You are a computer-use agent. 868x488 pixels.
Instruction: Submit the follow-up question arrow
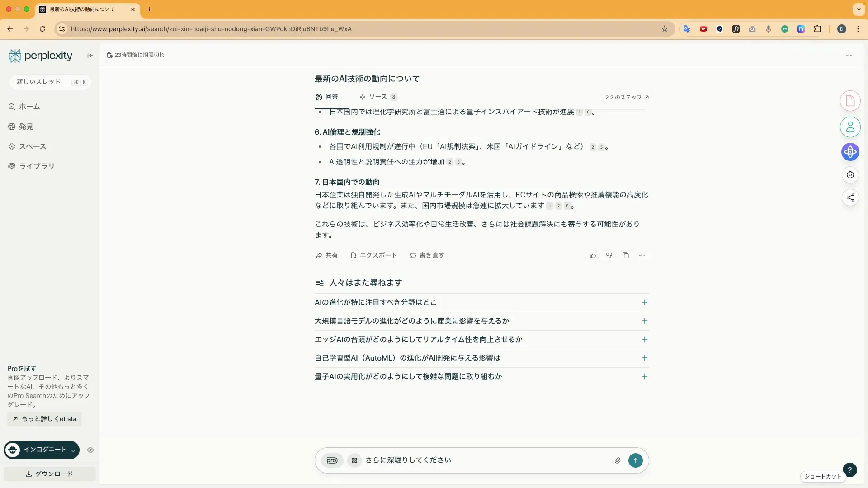click(x=636, y=460)
